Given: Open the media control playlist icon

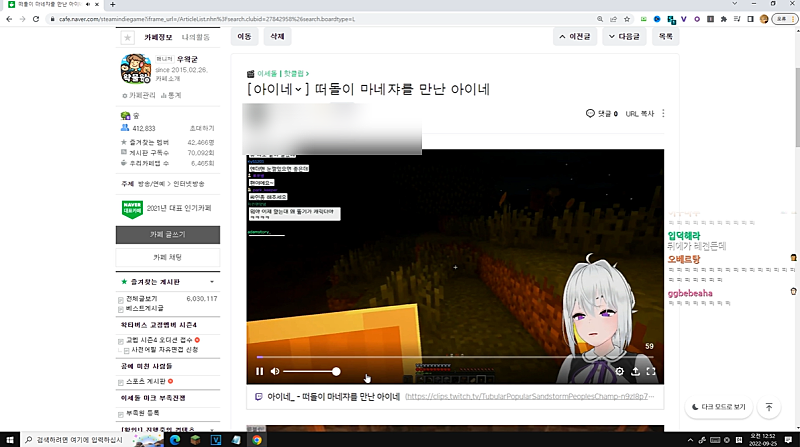Looking at the screenshot, I should (737, 19).
